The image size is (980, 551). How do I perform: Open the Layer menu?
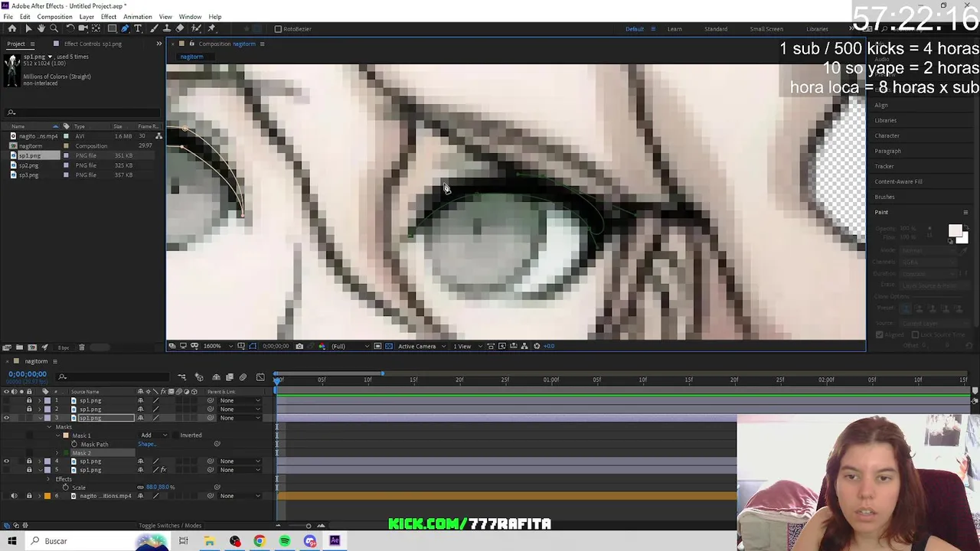[87, 17]
